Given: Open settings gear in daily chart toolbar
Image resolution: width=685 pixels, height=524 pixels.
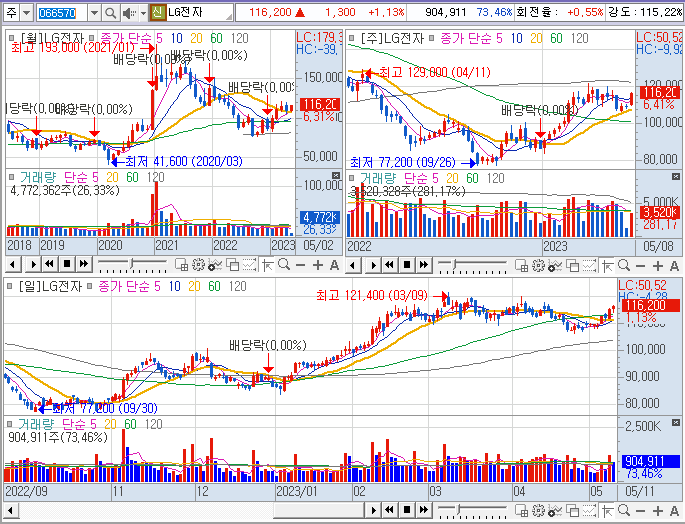Looking at the screenshot, I should coord(538,510).
